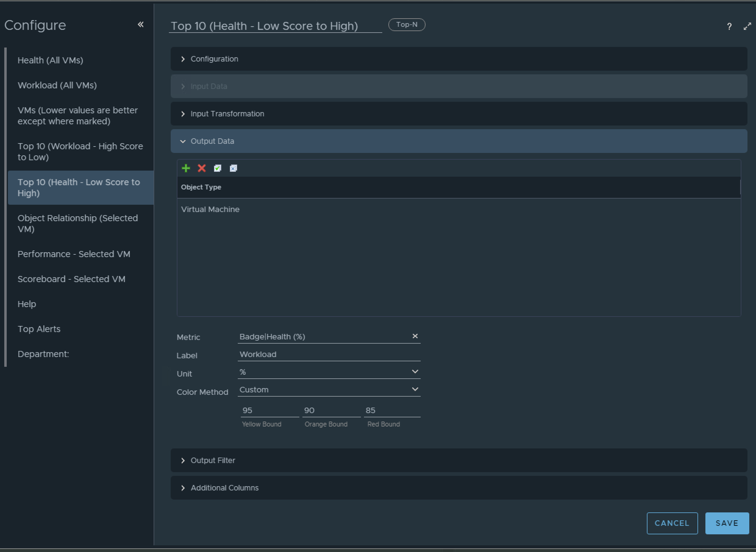Screen dimensions: 756x552
Task: Click the red X remove object type icon
Action: pyautogui.click(x=201, y=168)
